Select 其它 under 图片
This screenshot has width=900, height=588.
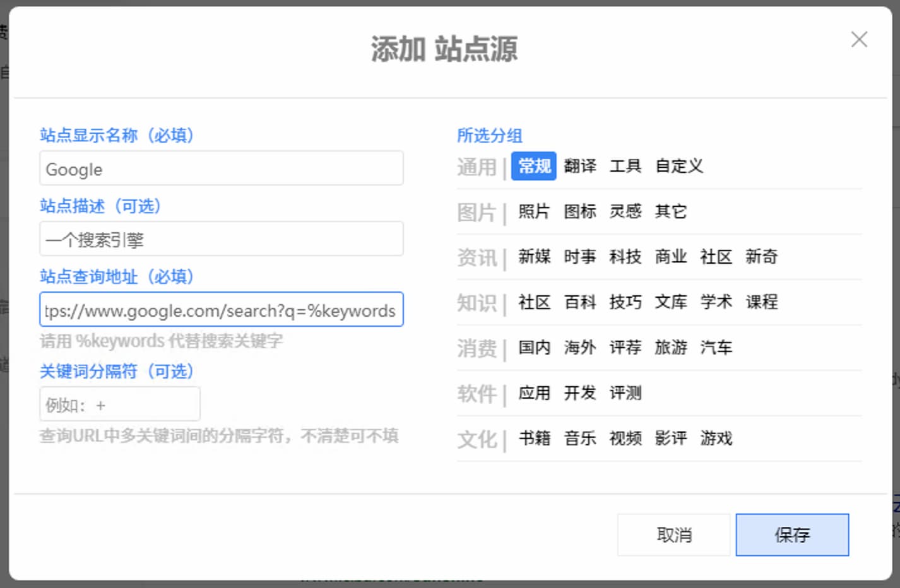671,211
